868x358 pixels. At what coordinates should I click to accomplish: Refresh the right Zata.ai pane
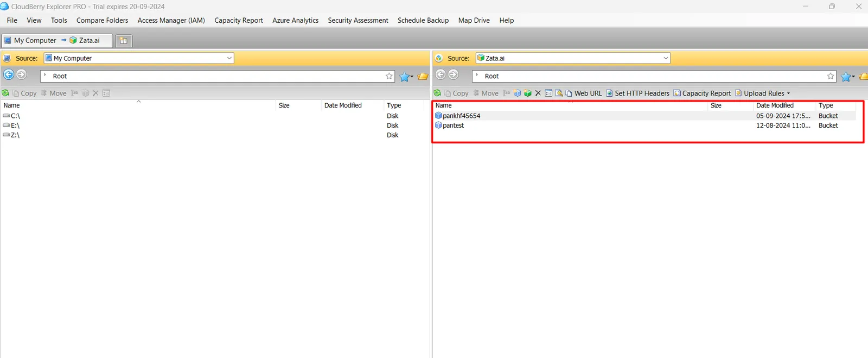click(x=437, y=93)
